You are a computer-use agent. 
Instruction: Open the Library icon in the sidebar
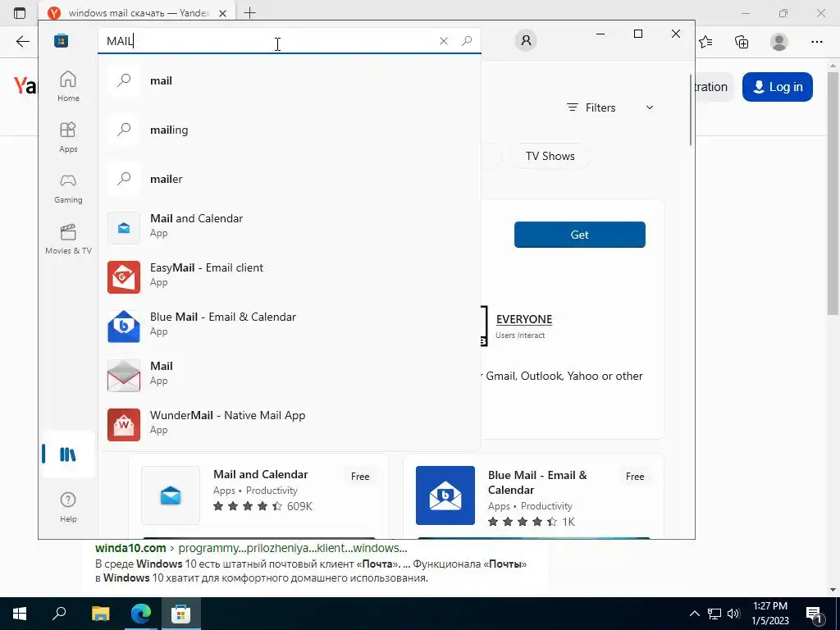(x=68, y=454)
